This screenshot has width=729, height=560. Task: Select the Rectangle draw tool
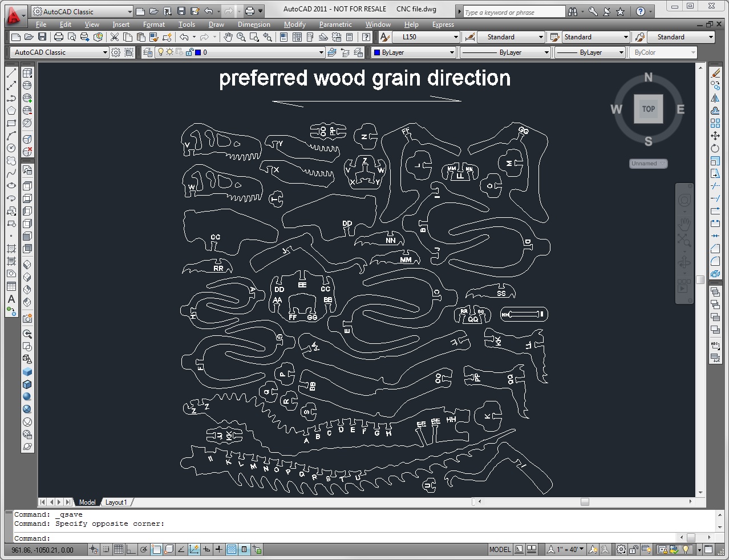tap(11, 123)
